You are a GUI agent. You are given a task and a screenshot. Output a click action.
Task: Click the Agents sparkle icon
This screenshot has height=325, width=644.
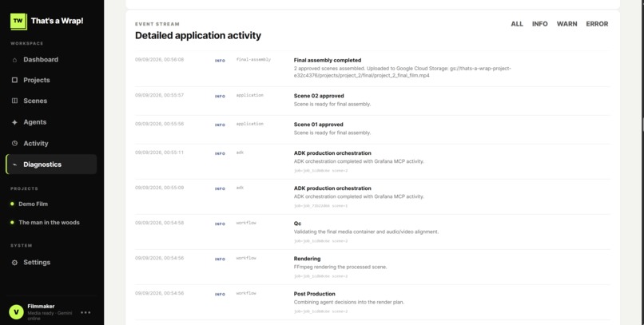[x=15, y=122]
